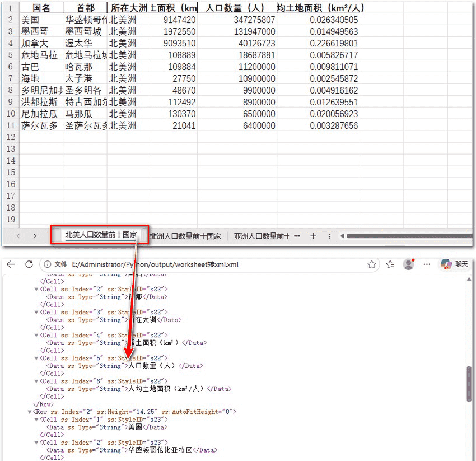
Task: Open the browser more options menu
Action: click(x=427, y=264)
